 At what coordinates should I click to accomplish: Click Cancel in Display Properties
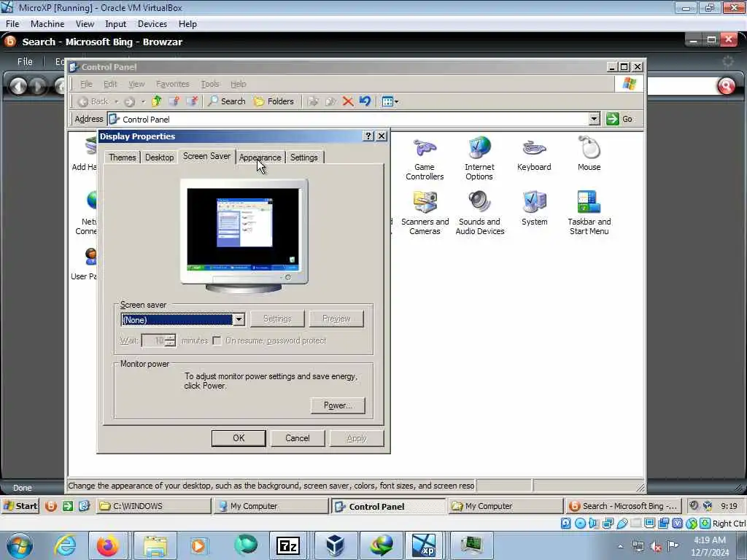click(x=298, y=438)
